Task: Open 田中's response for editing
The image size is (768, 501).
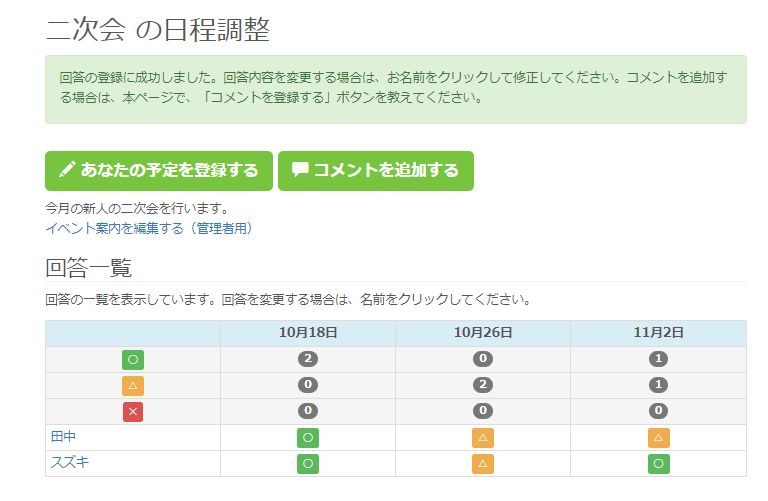Action: pyautogui.click(x=64, y=437)
